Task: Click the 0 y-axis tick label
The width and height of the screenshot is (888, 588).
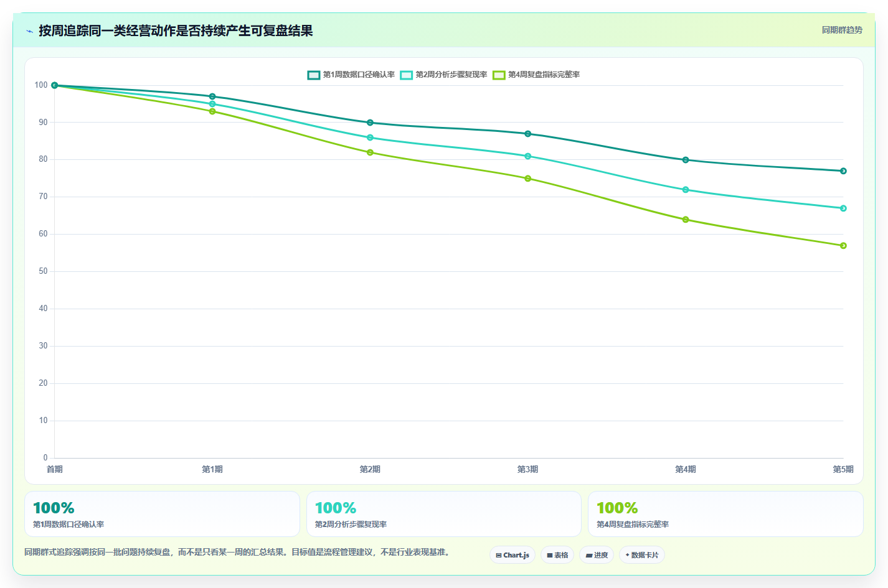Action: (x=45, y=458)
